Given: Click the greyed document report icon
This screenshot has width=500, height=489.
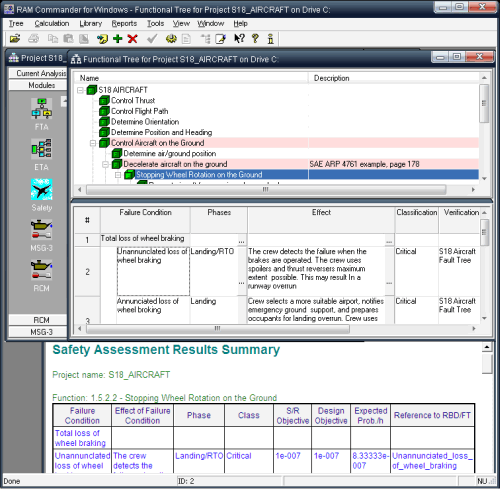Looking at the screenshot, I should tap(186, 39).
